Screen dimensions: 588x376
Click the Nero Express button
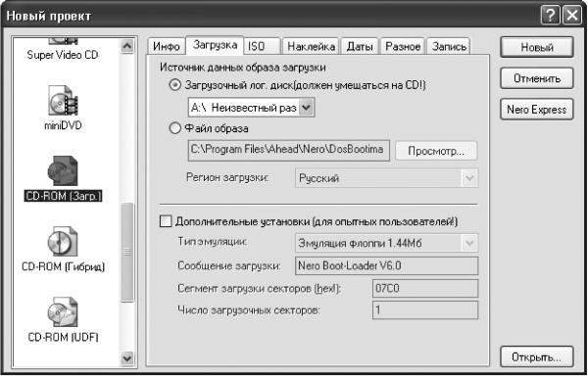(537, 110)
